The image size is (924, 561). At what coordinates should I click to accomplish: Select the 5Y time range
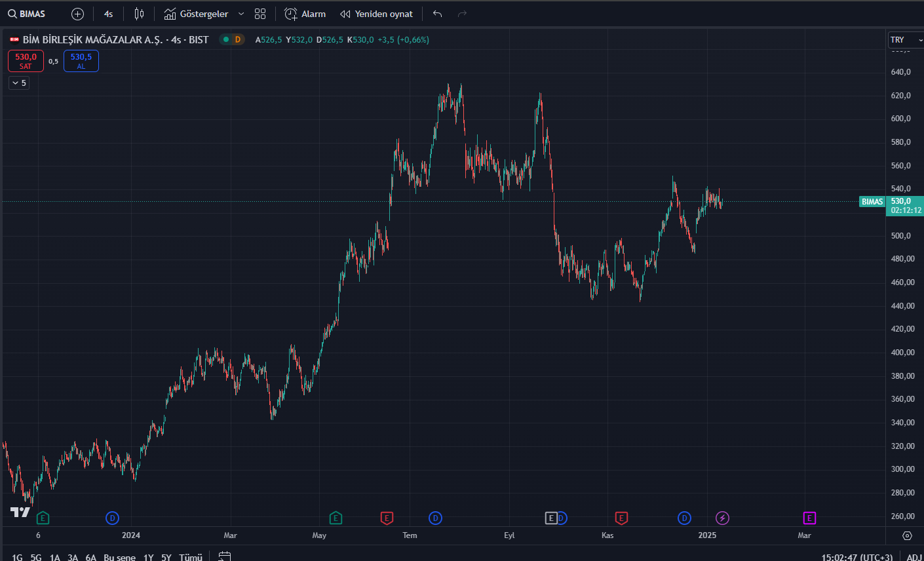point(166,557)
